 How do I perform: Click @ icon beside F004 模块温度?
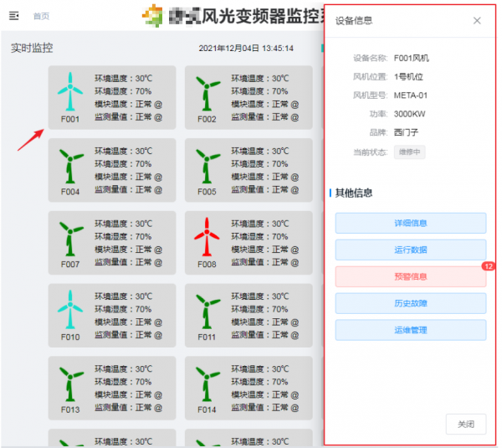coord(158,178)
